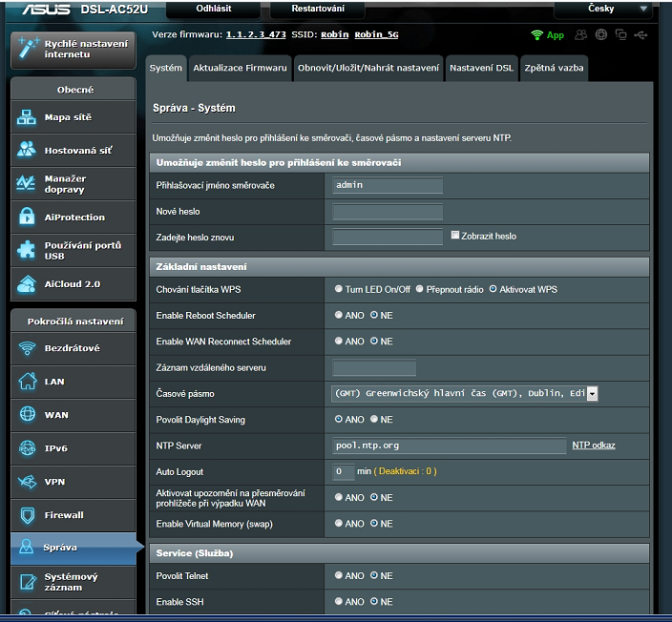Screen dimensions: 672x622
Task: Click the Používání portů USB puzzle icon
Action: [27, 251]
